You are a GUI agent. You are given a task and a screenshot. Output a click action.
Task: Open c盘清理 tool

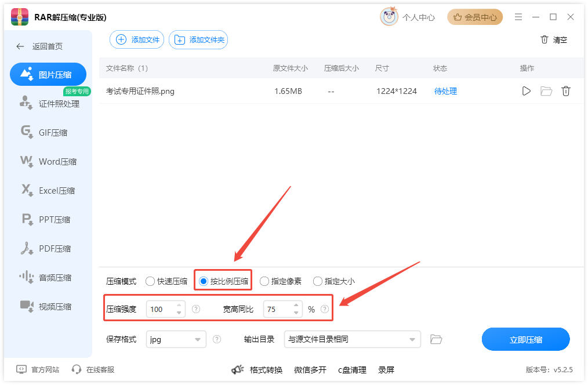[x=352, y=370]
